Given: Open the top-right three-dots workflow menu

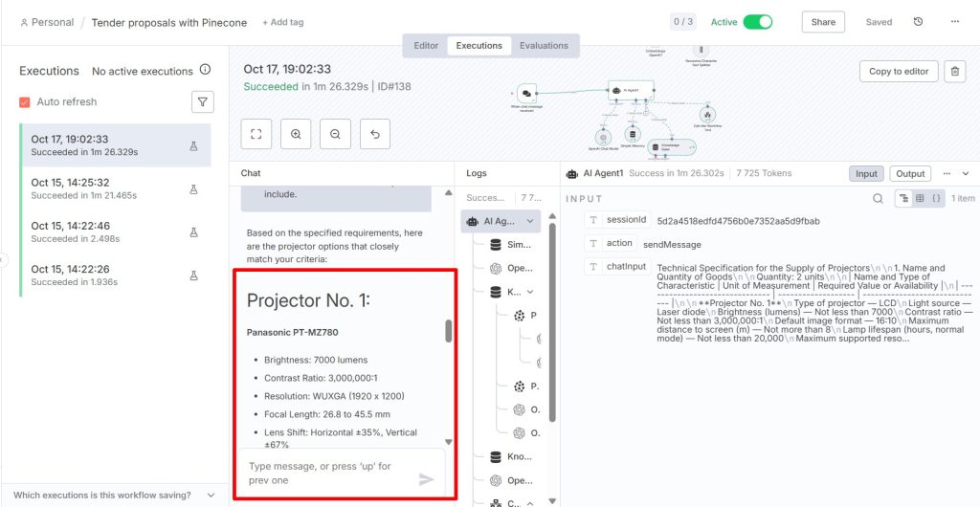Looking at the screenshot, I should point(954,22).
